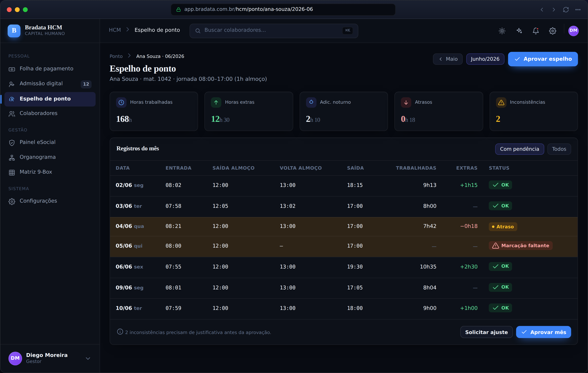Click the Aprovar mês button
Screen dimensions: 588x373
[543, 332]
